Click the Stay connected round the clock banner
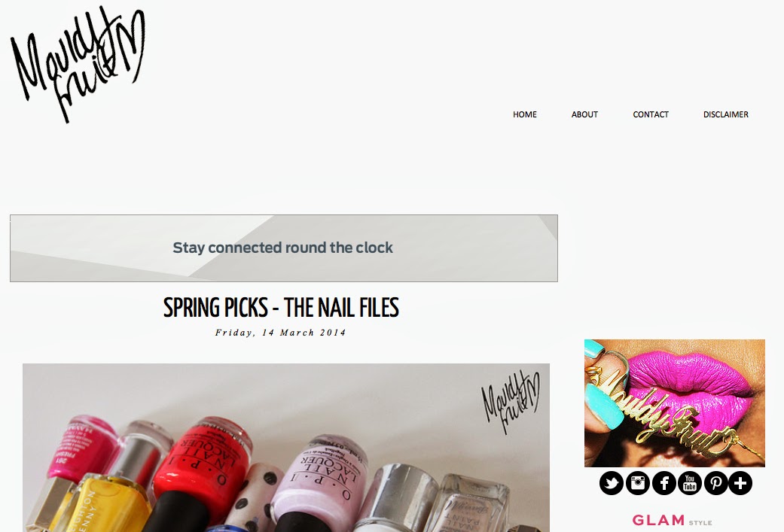 tap(283, 248)
